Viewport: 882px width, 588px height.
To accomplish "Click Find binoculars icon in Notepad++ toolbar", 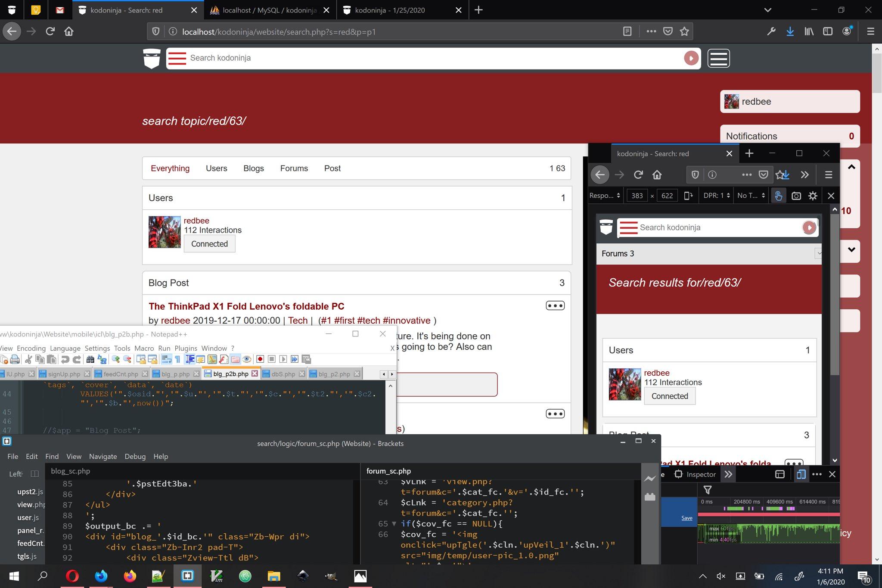I will coord(90,359).
